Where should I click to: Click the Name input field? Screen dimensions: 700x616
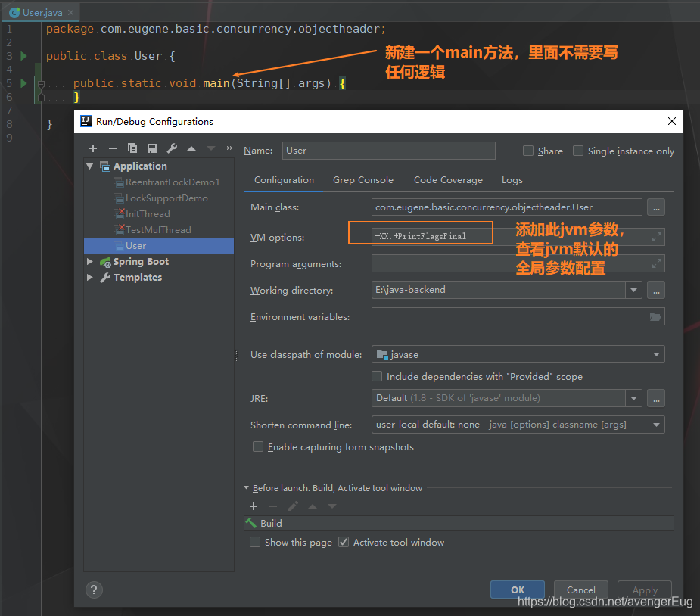(x=388, y=151)
